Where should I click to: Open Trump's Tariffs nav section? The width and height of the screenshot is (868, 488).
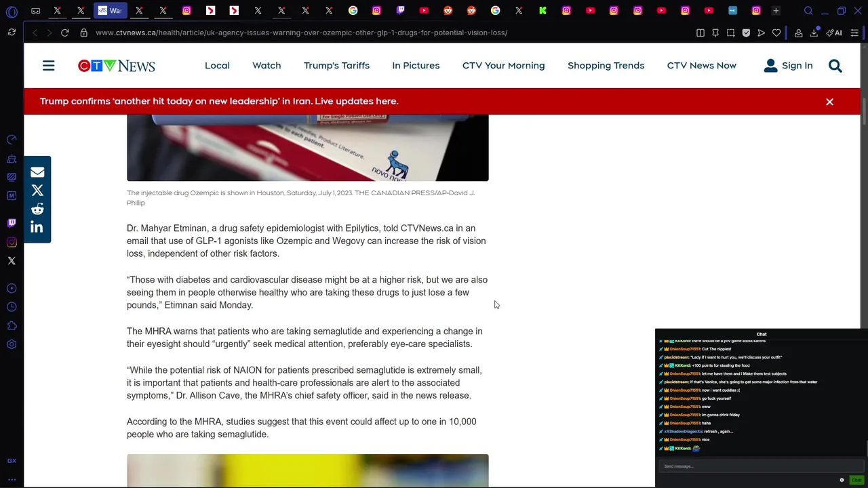336,66
